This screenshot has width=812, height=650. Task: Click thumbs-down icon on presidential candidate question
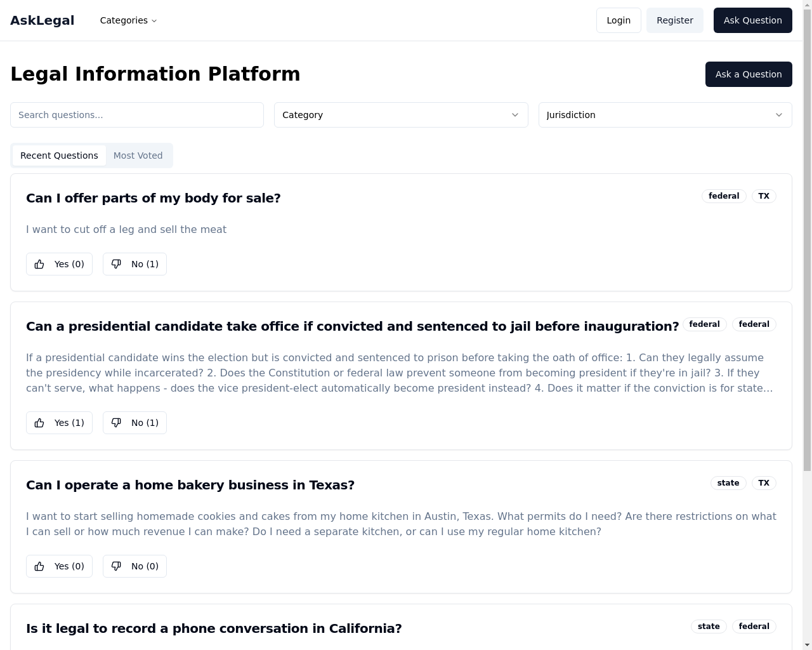click(116, 423)
